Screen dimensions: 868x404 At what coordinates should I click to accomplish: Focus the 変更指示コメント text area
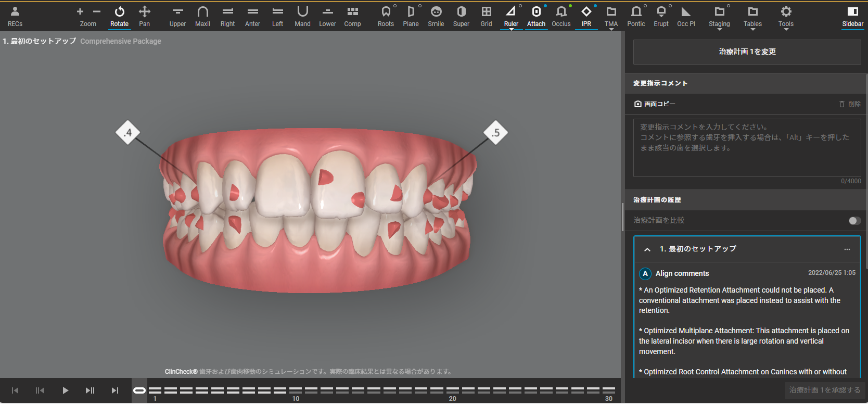747,148
